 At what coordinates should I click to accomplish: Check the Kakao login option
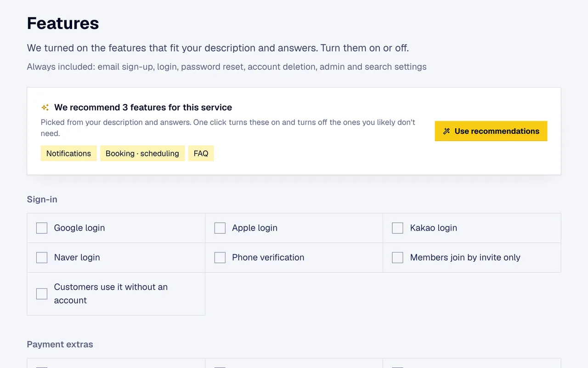[397, 228]
